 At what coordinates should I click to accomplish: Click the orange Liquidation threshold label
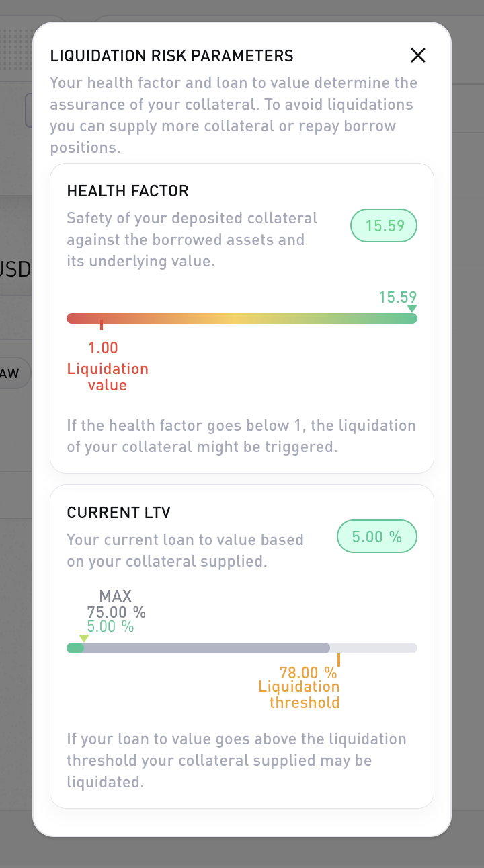(x=299, y=694)
